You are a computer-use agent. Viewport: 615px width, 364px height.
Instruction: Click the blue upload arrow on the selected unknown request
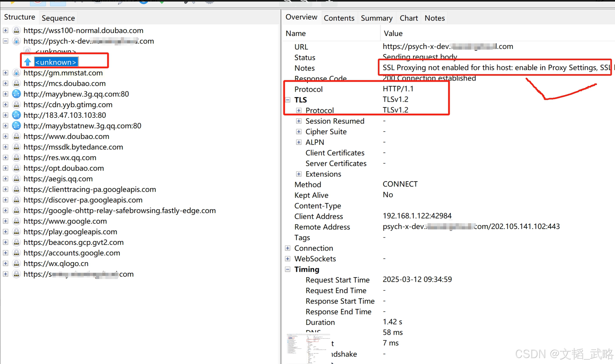pos(28,62)
